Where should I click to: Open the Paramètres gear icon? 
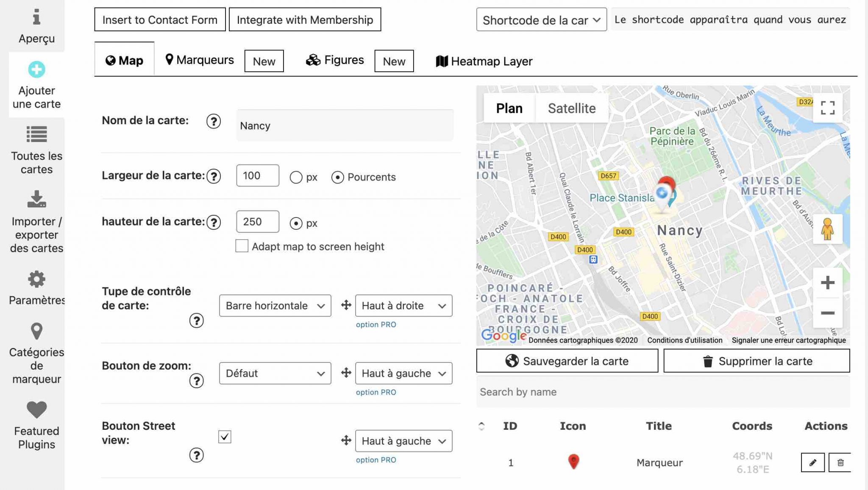[36, 279]
